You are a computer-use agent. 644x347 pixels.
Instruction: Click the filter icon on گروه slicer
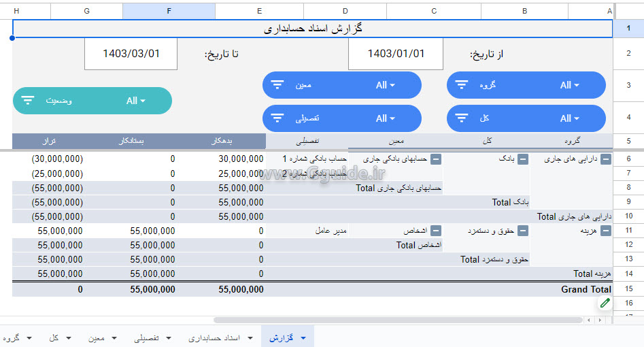pos(462,85)
